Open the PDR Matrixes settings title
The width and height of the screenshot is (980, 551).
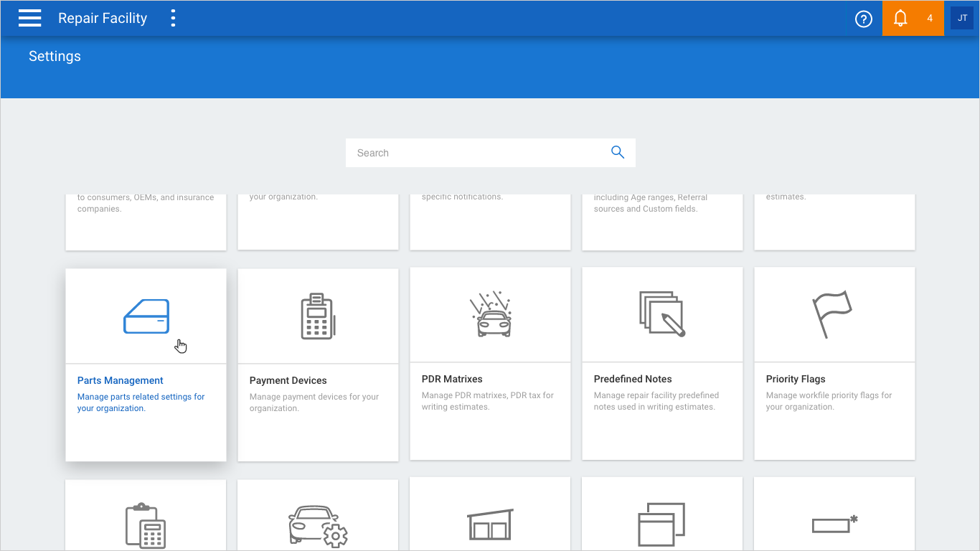tap(452, 379)
